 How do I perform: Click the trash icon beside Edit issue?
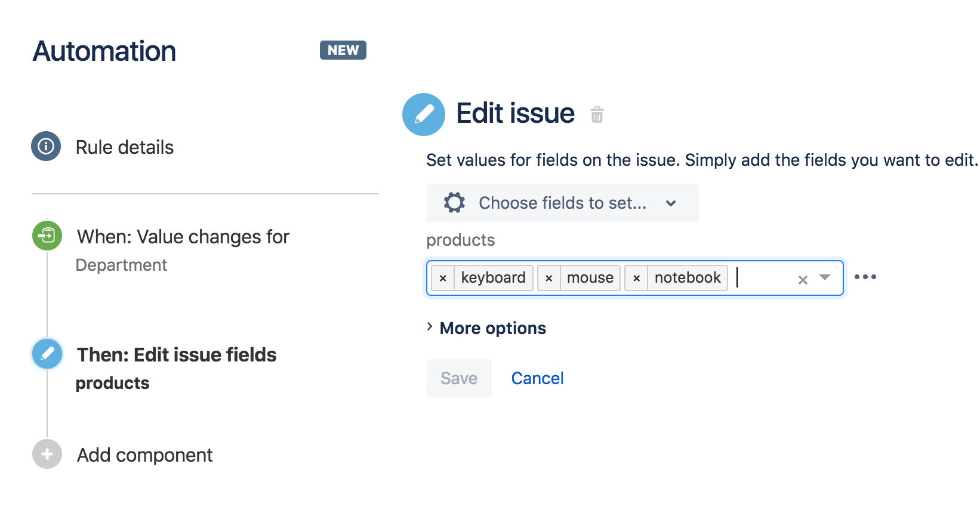point(597,115)
